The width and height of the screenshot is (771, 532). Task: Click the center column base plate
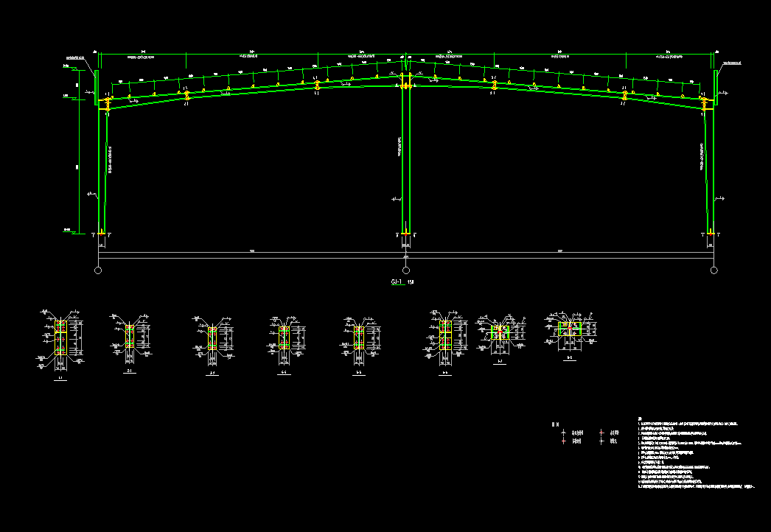tap(405, 234)
